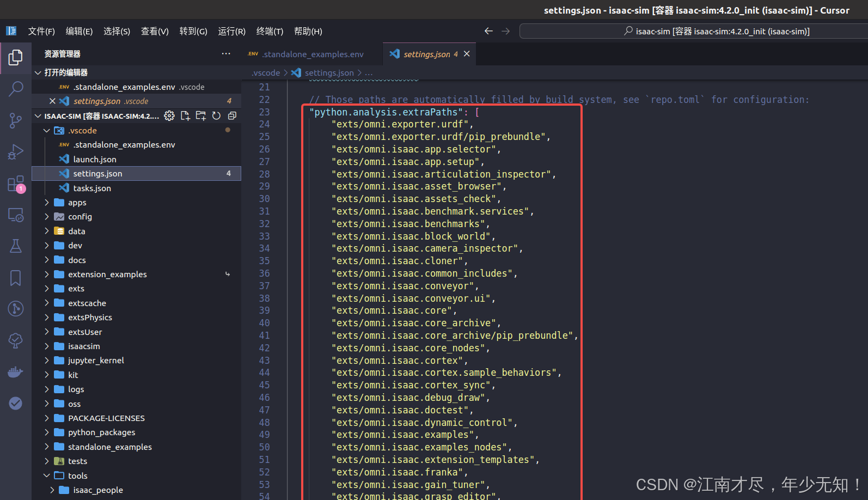Open the Source Control view
Image resolution: width=868 pixels, height=500 pixels.
click(x=15, y=120)
